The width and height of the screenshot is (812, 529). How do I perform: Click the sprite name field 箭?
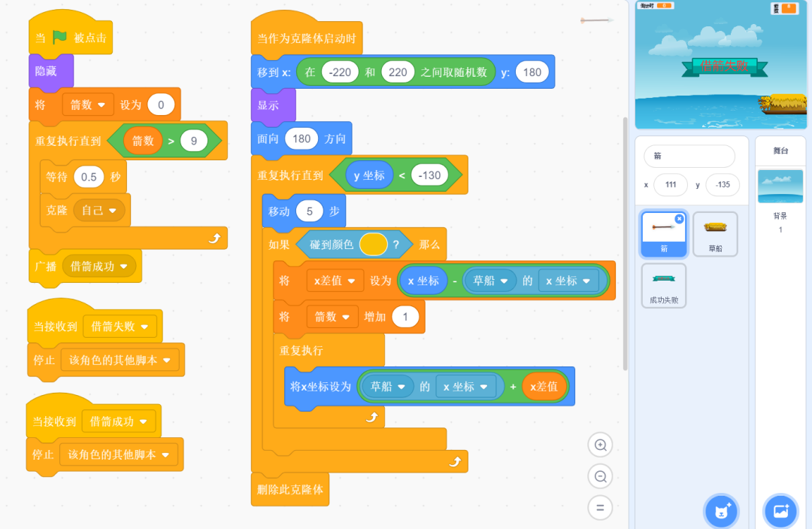tap(689, 157)
